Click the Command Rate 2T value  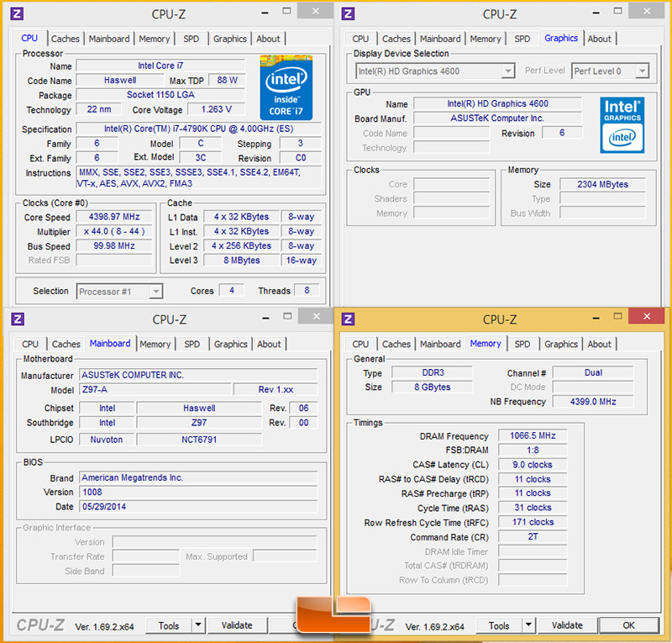(x=533, y=536)
